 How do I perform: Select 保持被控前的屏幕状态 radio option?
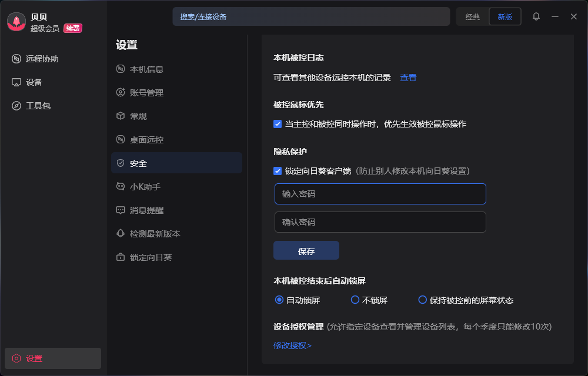click(422, 300)
